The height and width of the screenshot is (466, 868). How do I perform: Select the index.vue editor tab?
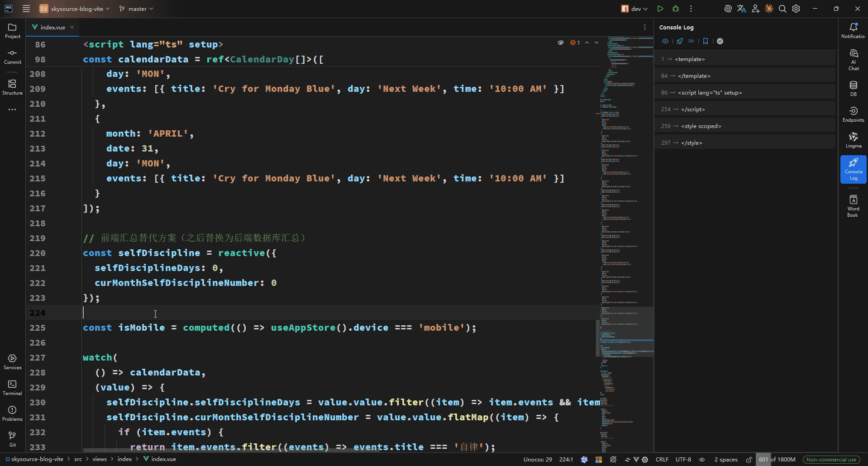click(52, 27)
